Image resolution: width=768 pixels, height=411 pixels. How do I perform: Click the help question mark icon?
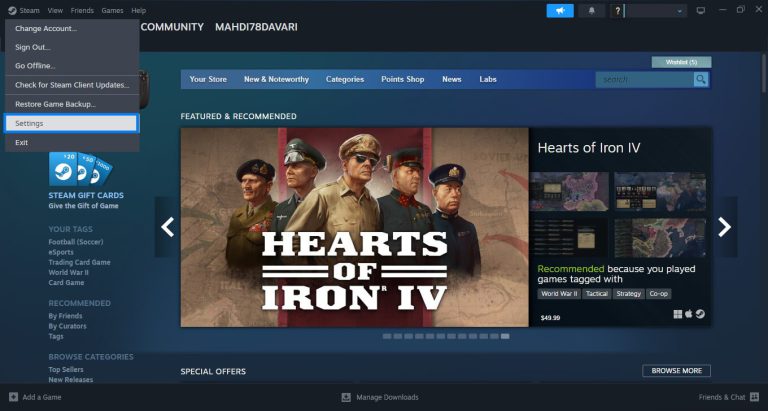(619, 10)
